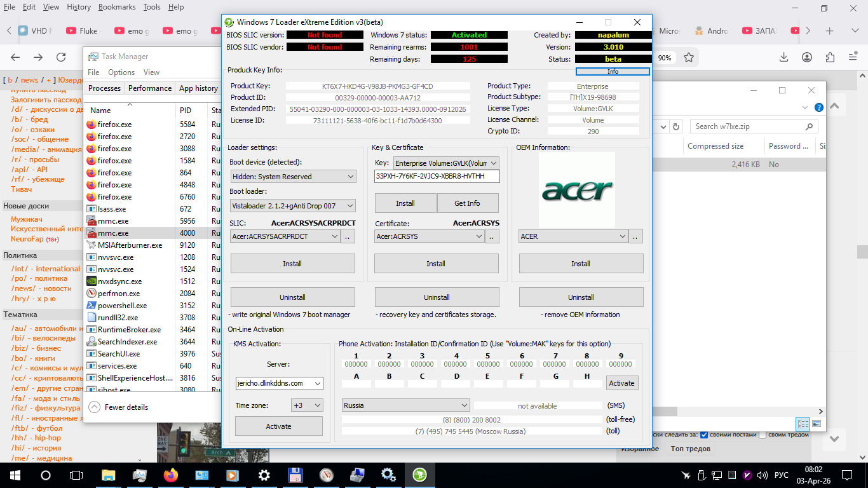Open a new Firefox tab with plus

pyautogui.click(x=829, y=30)
